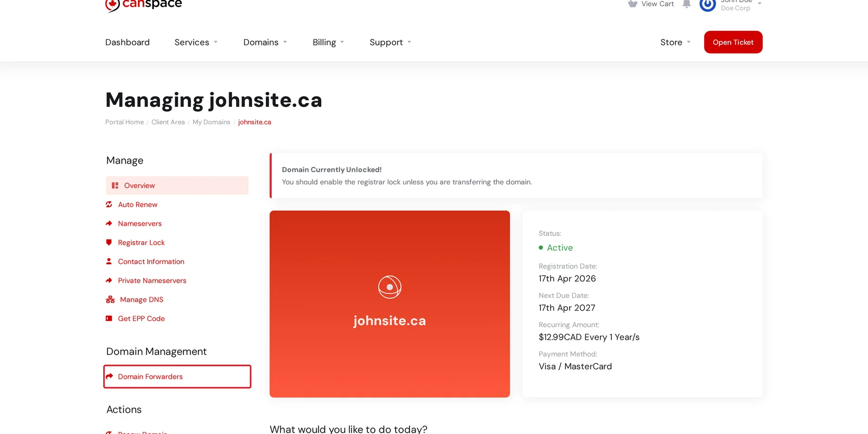Viewport: 868px width, 434px height.
Task: Expand the Support dropdown
Action: click(x=391, y=42)
